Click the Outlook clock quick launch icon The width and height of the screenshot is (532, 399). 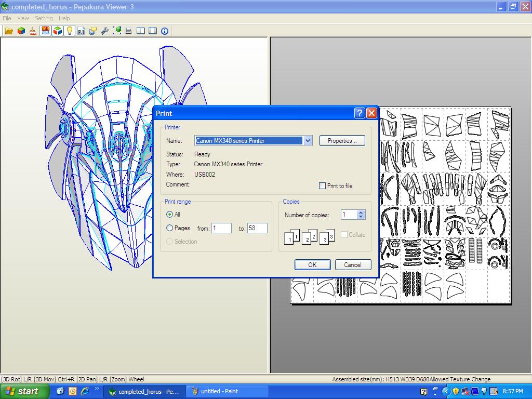(x=73, y=391)
